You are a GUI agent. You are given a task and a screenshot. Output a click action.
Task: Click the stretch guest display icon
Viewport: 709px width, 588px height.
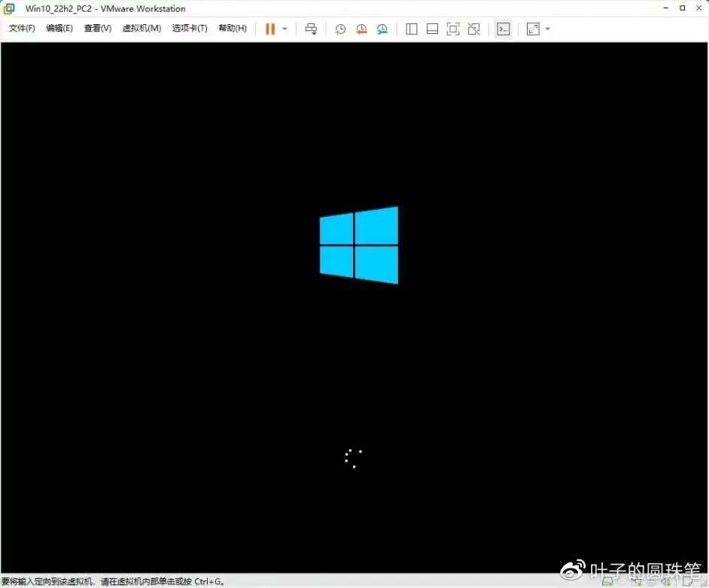point(533,29)
